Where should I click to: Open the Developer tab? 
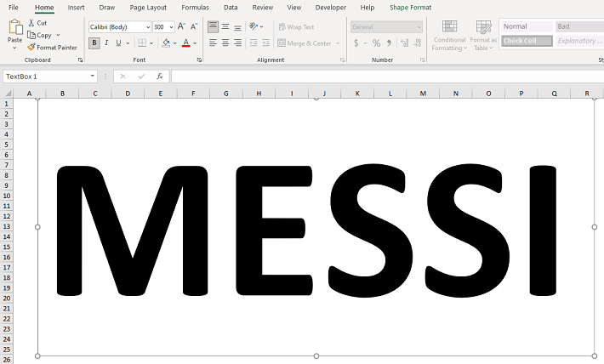click(x=331, y=8)
